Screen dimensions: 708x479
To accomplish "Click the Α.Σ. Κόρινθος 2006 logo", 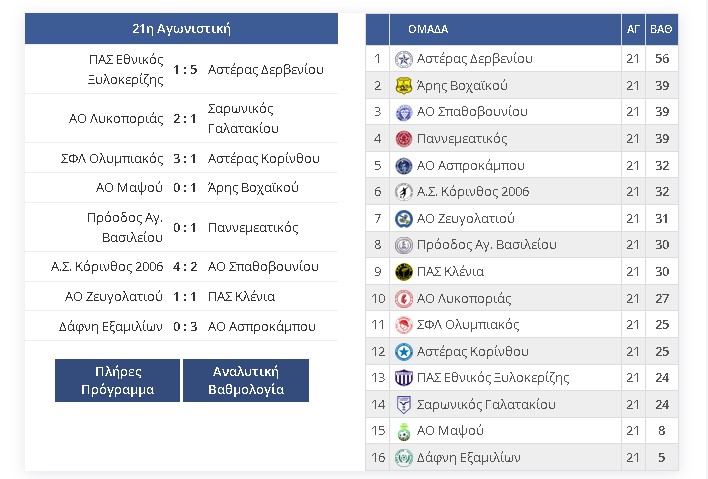I will click(x=404, y=192).
